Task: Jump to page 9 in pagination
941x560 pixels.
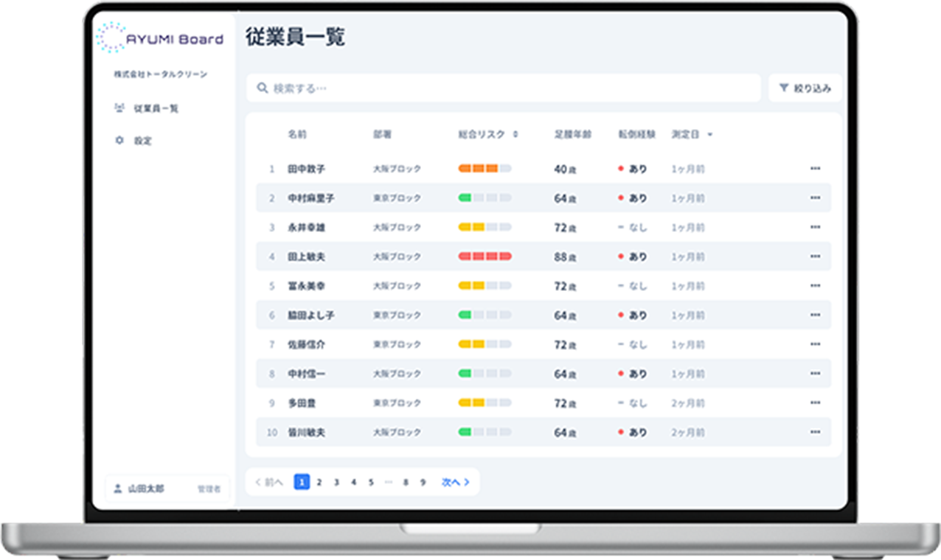Action: [423, 482]
